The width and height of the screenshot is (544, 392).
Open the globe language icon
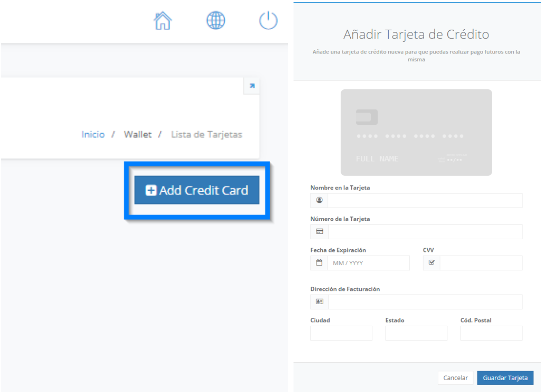pos(216,21)
